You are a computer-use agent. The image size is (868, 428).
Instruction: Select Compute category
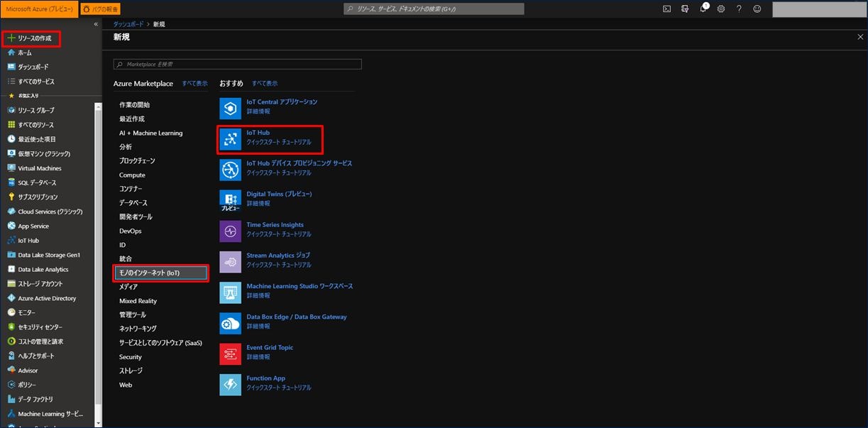(x=132, y=175)
